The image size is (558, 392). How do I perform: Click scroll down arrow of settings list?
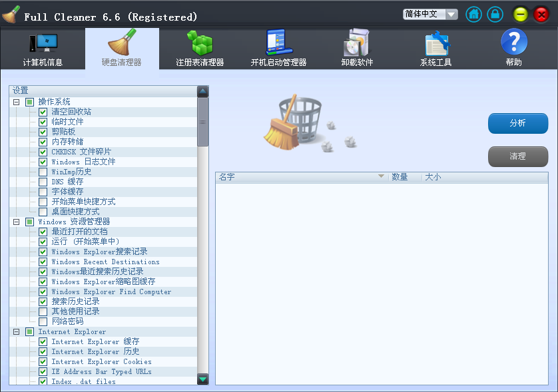(x=203, y=379)
